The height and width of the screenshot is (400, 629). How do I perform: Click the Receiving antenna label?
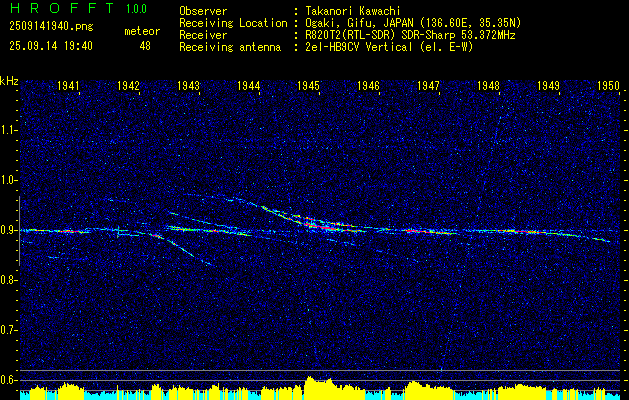pyautogui.click(x=230, y=47)
